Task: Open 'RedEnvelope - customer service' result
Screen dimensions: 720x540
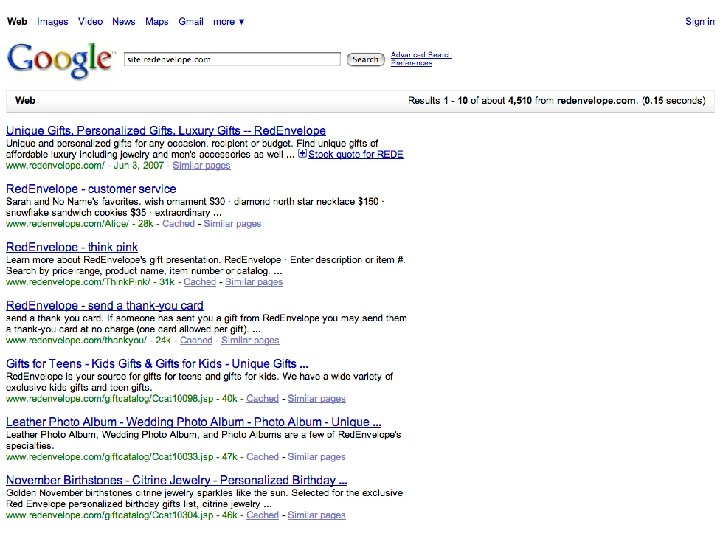Action: pyautogui.click(x=91, y=189)
